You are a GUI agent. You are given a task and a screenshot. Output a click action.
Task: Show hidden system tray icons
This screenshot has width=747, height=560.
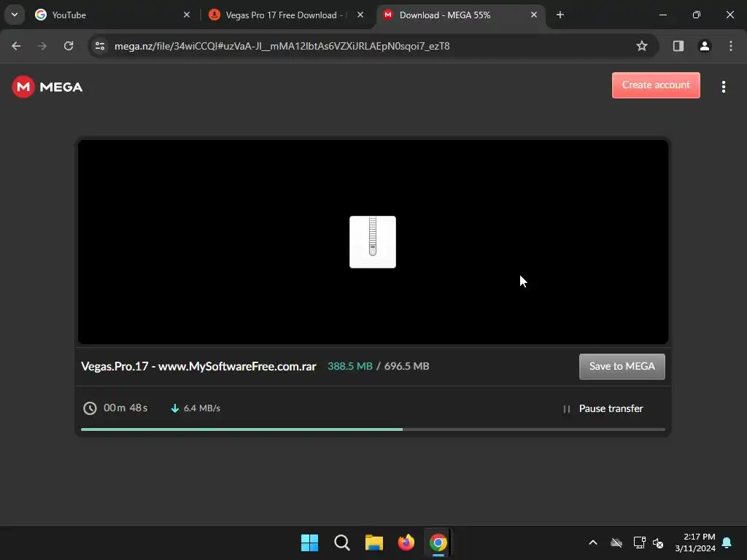593,542
